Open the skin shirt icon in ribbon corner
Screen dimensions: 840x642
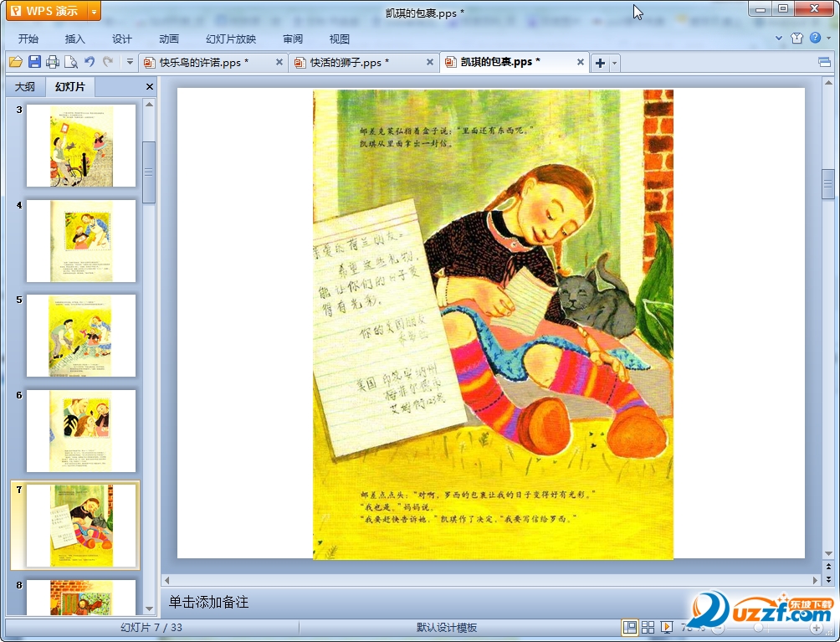(796, 38)
